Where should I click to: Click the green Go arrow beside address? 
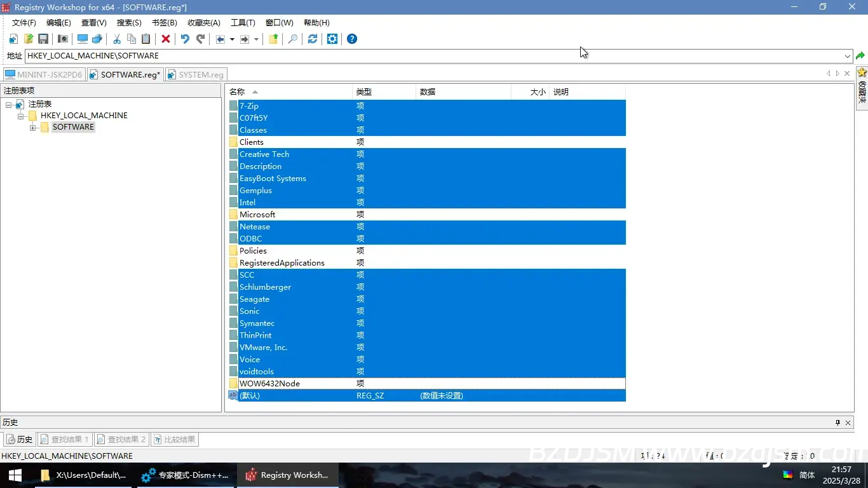point(860,56)
